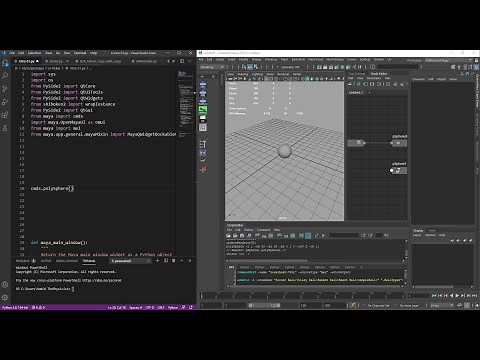Click the Python interpreter version in status bar
Screen dimensions: 480x360
[x=15, y=307]
